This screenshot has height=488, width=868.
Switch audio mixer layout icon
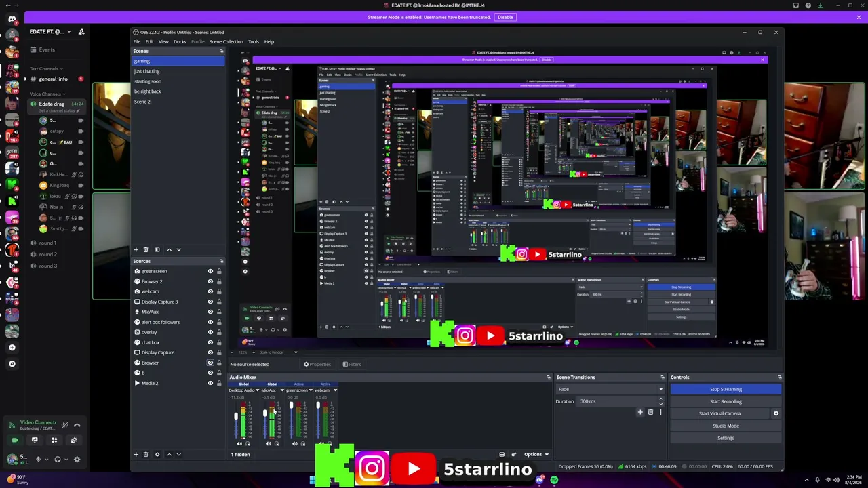click(x=502, y=454)
